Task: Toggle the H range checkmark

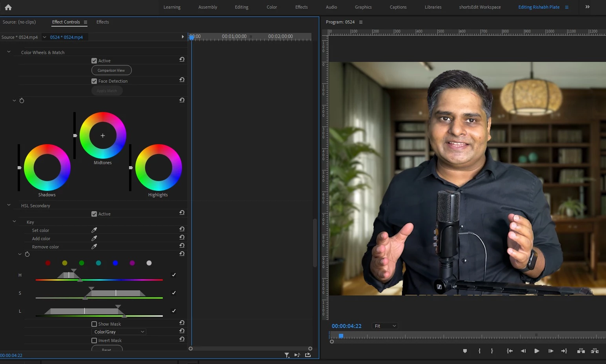Action: (x=174, y=275)
